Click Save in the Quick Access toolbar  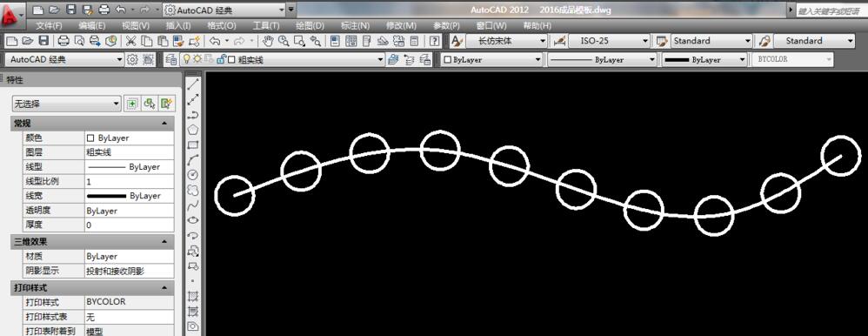pos(70,10)
